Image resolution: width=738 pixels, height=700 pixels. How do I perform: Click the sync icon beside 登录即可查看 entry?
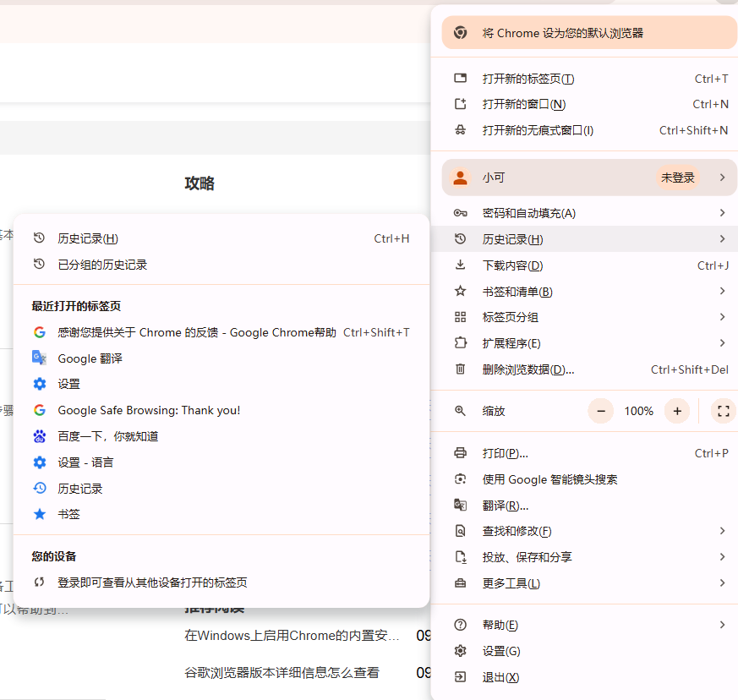click(x=40, y=582)
